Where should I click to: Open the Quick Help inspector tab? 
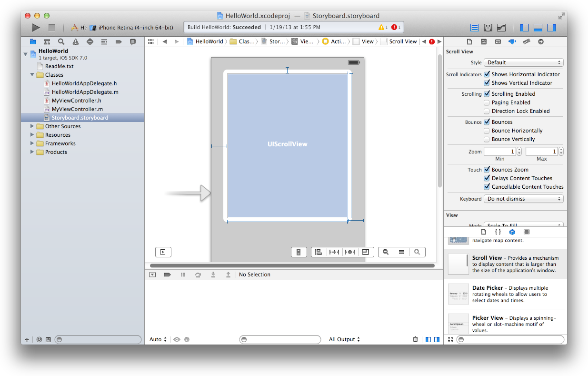tap(484, 41)
